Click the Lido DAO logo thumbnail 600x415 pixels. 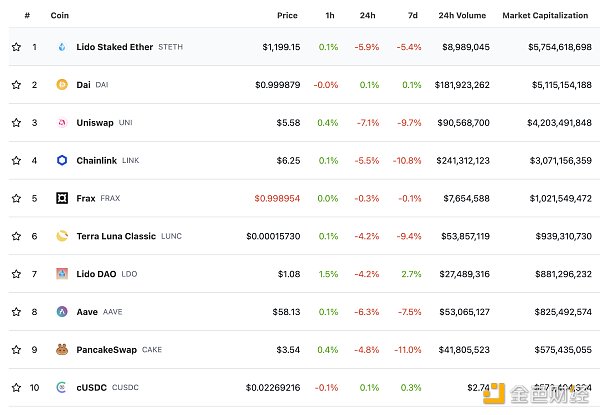(x=62, y=274)
